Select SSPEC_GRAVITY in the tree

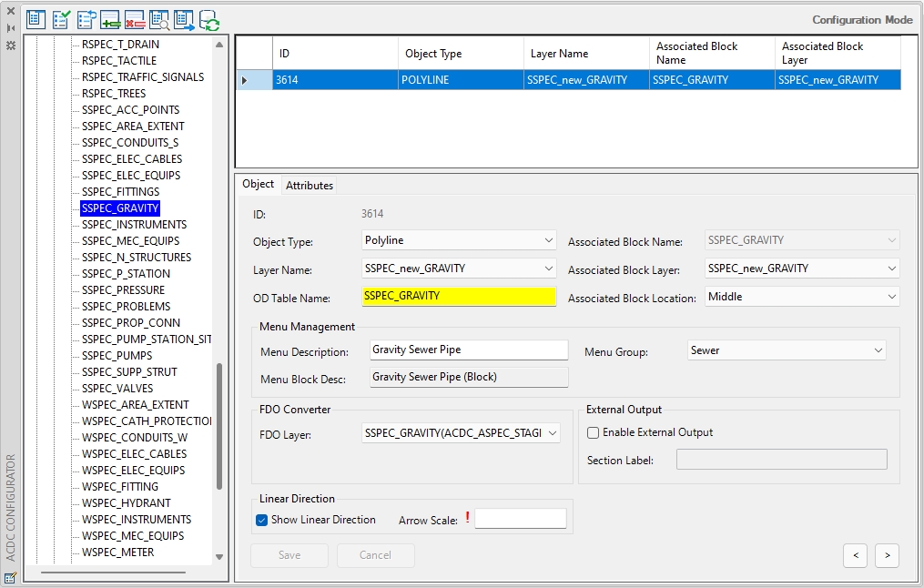120,208
